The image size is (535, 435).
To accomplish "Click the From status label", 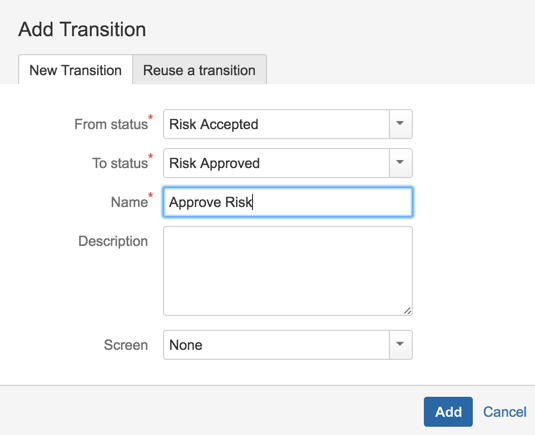I will tap(111, 124).
